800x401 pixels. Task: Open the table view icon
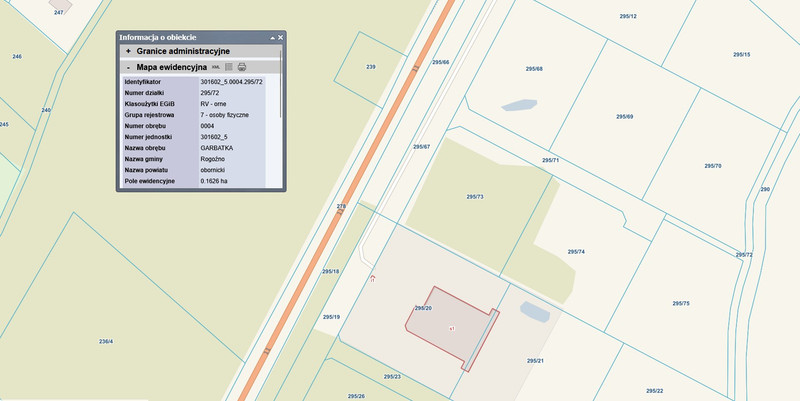click(x=228, y=67)
